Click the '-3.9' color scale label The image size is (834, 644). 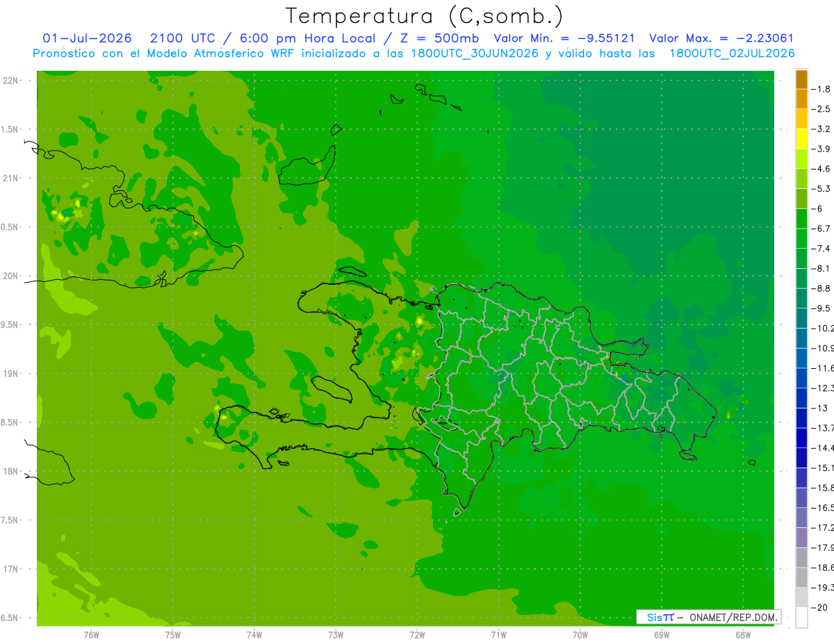coord(821,149)
